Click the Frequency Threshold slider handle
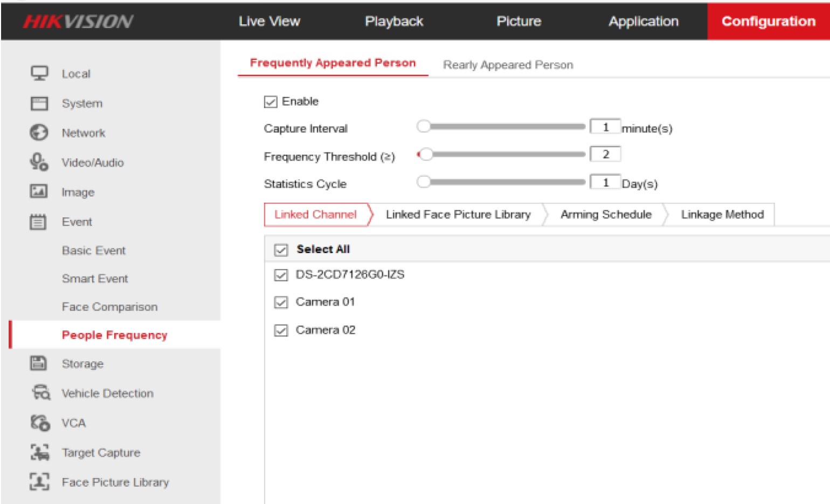The height and width of the screenshot is (504, 830). 426,155
